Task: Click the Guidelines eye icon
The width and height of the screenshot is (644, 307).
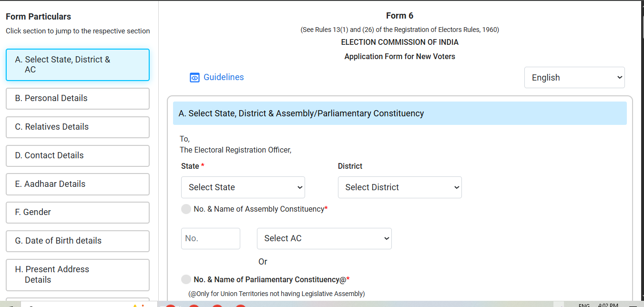Action: coord(194,78)
